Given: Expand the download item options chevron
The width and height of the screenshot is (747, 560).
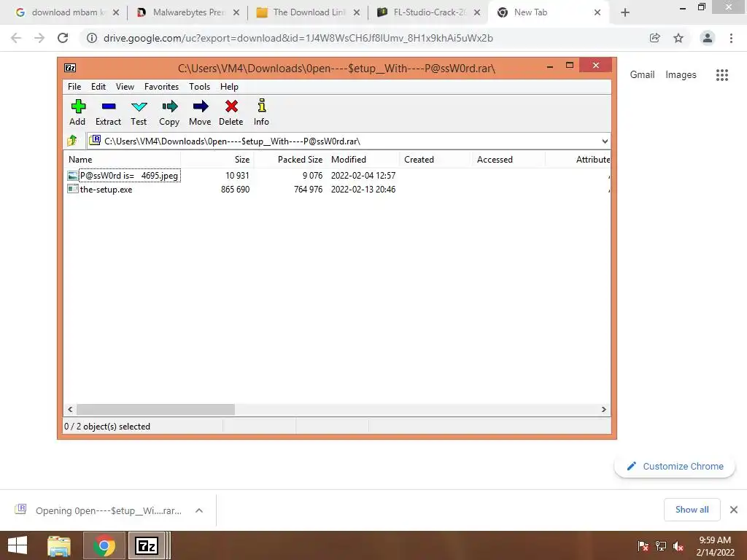Looking at the screenshot, I should pyautogui.click(x=199, y=510).
